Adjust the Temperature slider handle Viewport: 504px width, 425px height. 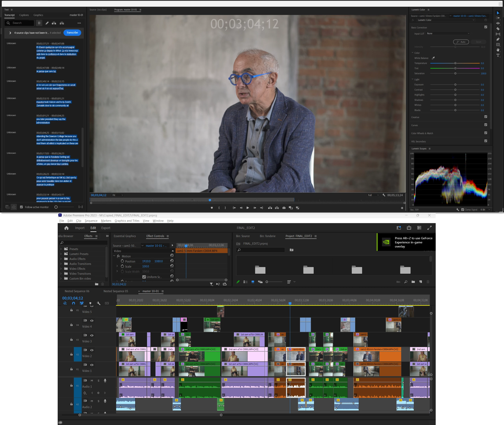click(455, 63)
